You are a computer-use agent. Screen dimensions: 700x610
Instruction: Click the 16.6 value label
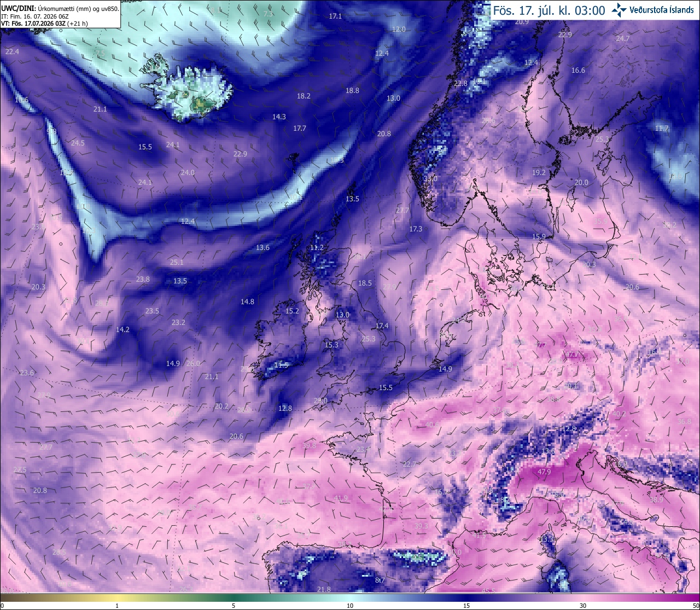coord(578,70)
